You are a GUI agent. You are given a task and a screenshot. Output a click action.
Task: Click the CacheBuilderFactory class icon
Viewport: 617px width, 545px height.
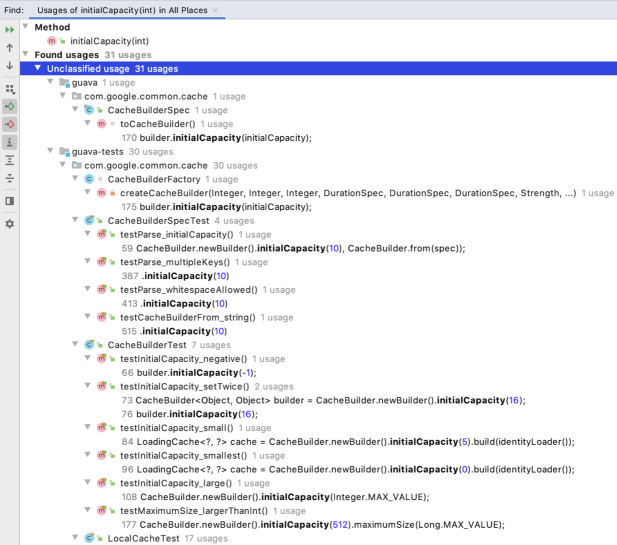coord(89,179)
